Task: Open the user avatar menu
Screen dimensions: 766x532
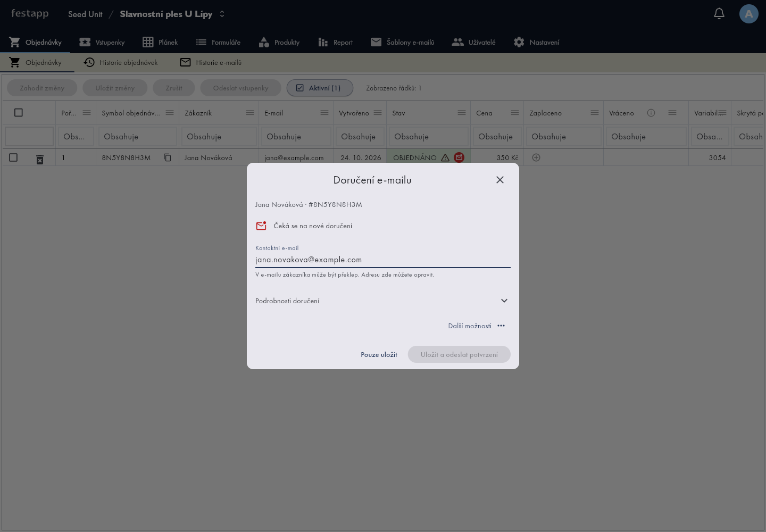Action: pyautogui.click(x=749, y=14)
